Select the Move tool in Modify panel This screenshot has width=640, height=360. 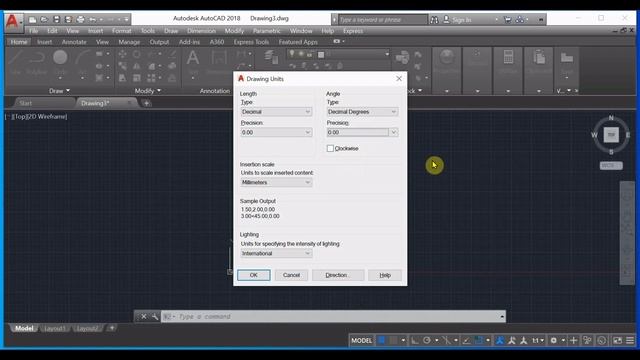pos(122,54)
